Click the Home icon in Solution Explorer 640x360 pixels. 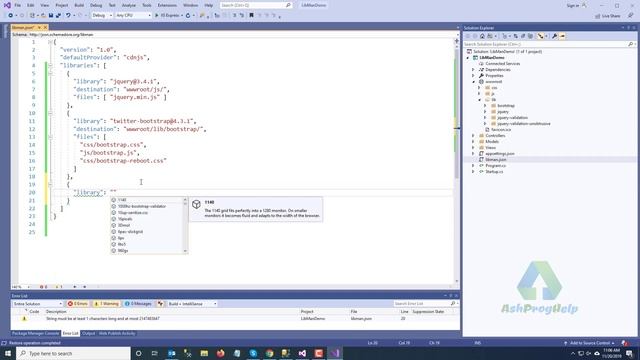click(482, 36)
